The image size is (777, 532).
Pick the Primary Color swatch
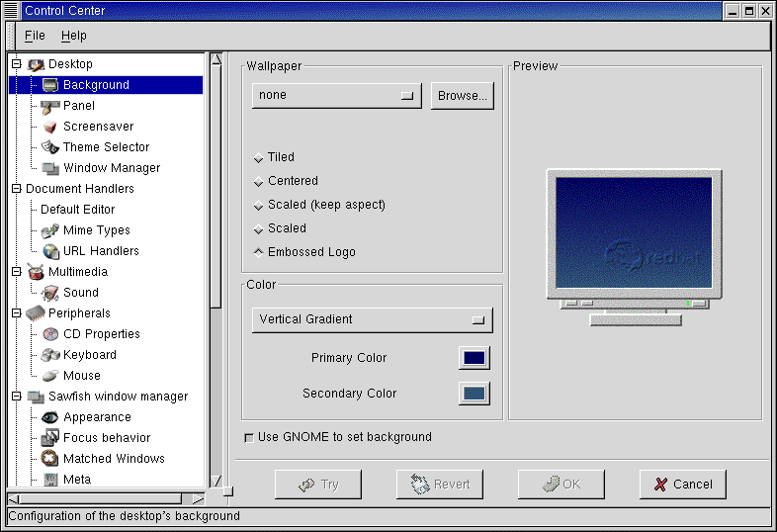coord(475,358)
